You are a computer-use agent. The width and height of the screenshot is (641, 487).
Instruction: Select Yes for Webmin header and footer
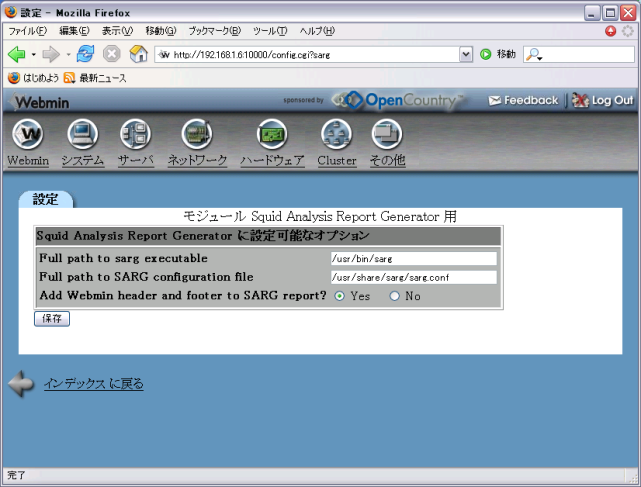point(340,296)
